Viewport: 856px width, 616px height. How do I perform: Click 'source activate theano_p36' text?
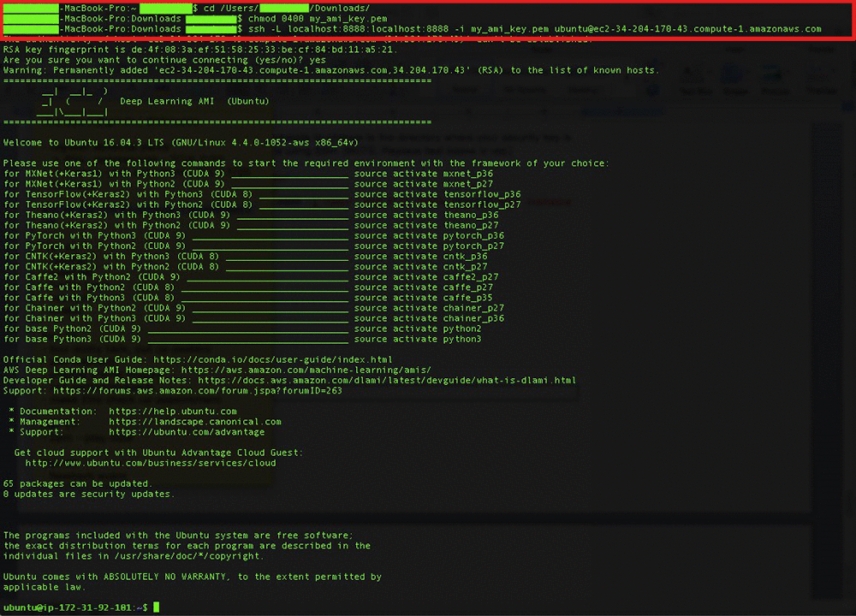click(425, 215)
